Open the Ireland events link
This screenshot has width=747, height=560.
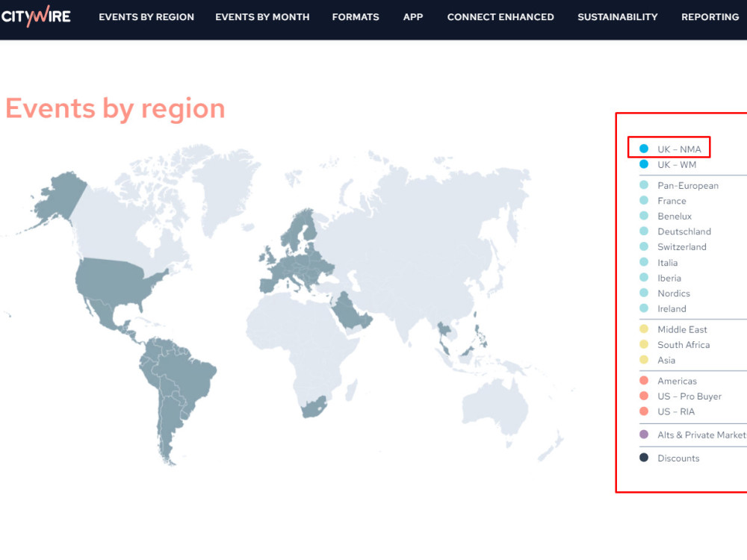672,308
